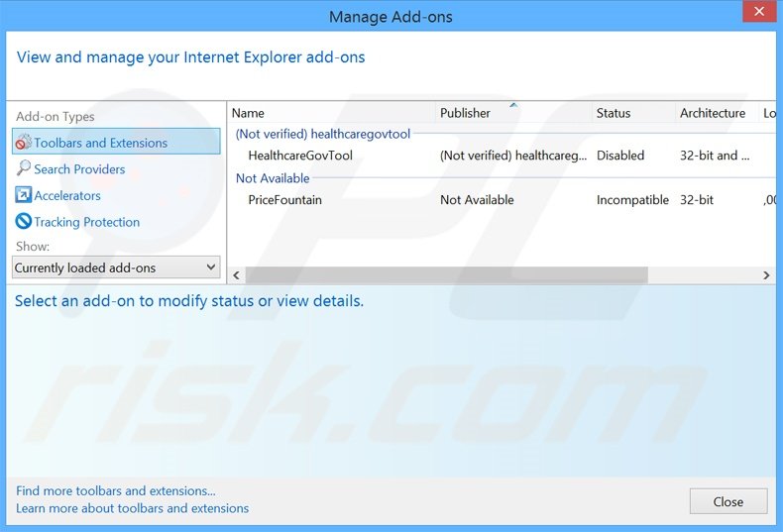Click the horizontal scrollbar left arrow
This screenshot has width=783, height=532.
(236, 275)
